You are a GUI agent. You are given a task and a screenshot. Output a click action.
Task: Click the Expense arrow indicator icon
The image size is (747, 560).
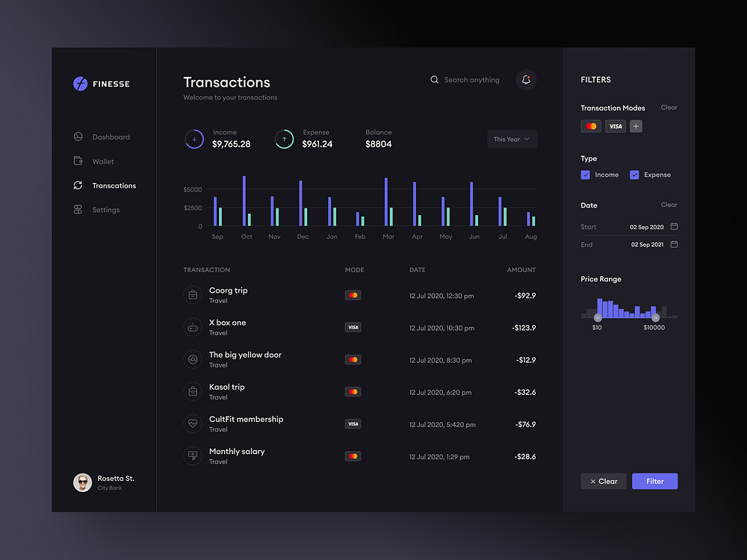pyautogui.click(x=285, y=139)
